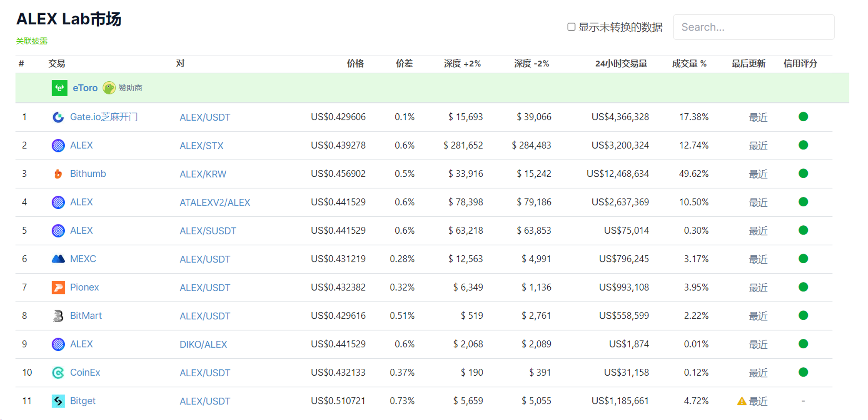The width and height of the screenshot is (868, 420).
Task: Open the ALEX/KRW trading pair link
Action: 203,174
